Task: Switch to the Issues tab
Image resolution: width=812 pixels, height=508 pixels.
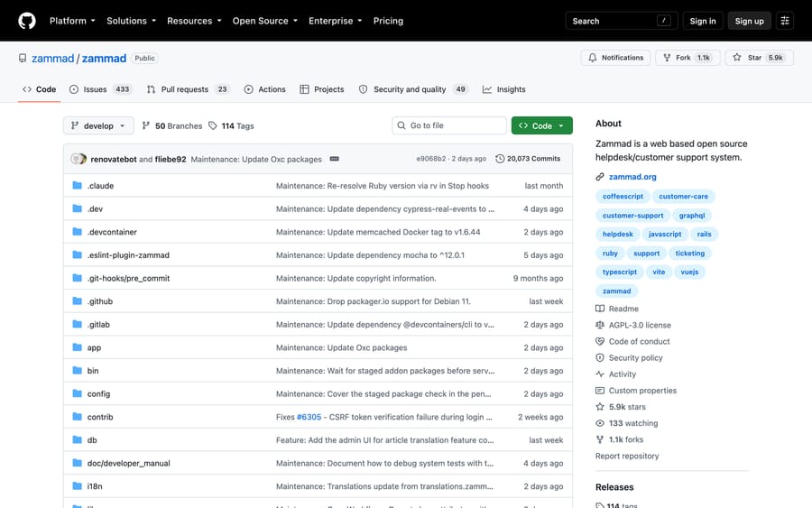Action: pyautogui.click(x=101, y=89)
